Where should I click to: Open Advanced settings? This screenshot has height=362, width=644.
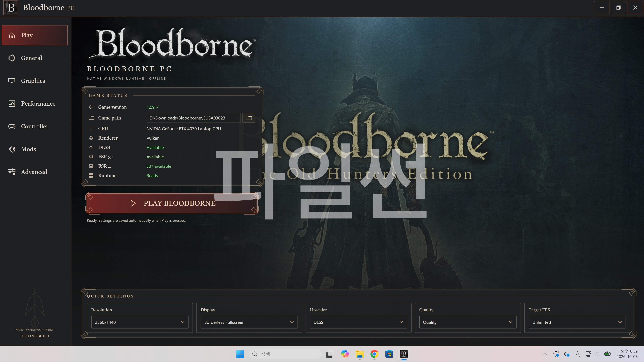(x=35, y=172)
